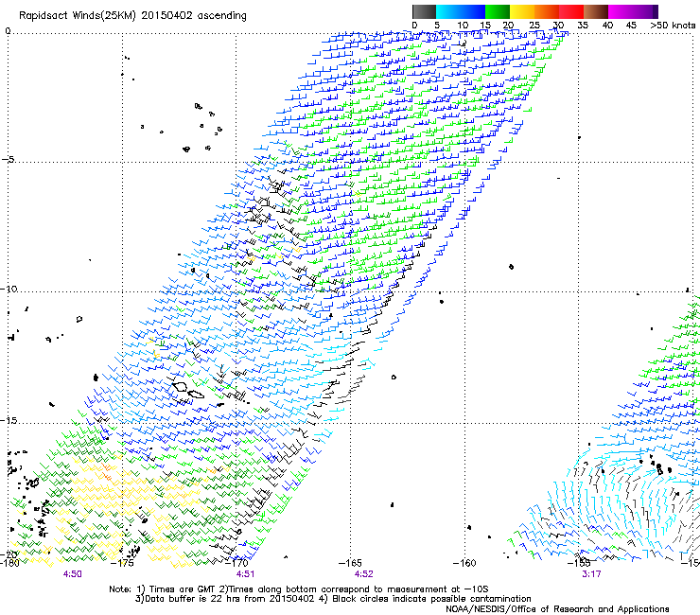Click the brown 35-40 knots legend segment
Screen dimensions: 700x615
pos(596,11)
